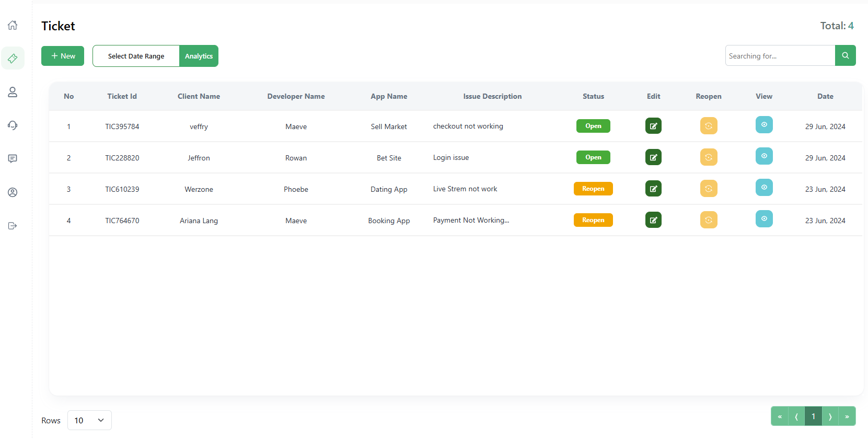Click the logout icon in sidebar

(x=13, y=226)
